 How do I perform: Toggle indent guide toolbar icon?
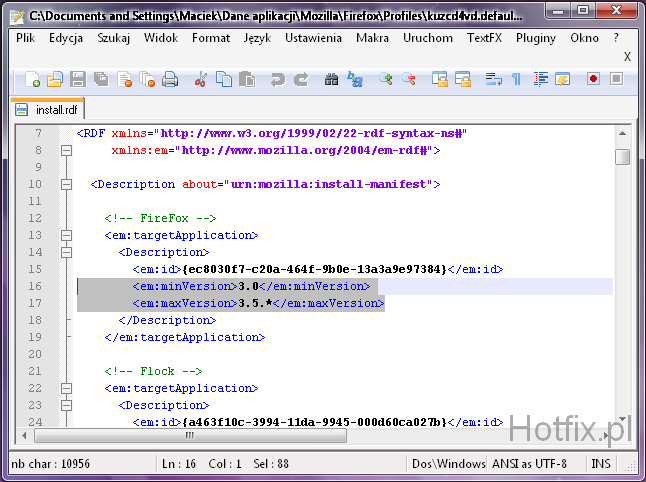tap(540, 79)
